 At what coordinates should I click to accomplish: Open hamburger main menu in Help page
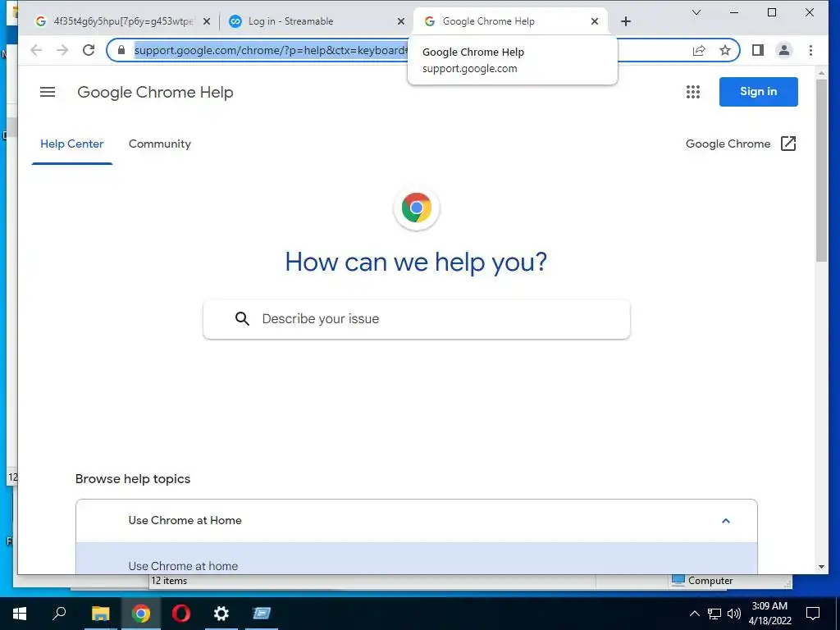(x=48, y=92)
